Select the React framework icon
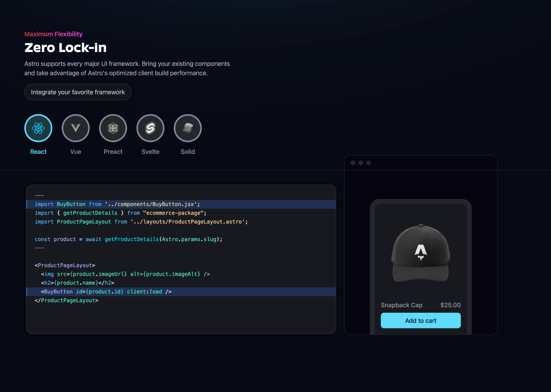This screenshot has height=392, width=551. pyautogui.click(x=38, y=128)
